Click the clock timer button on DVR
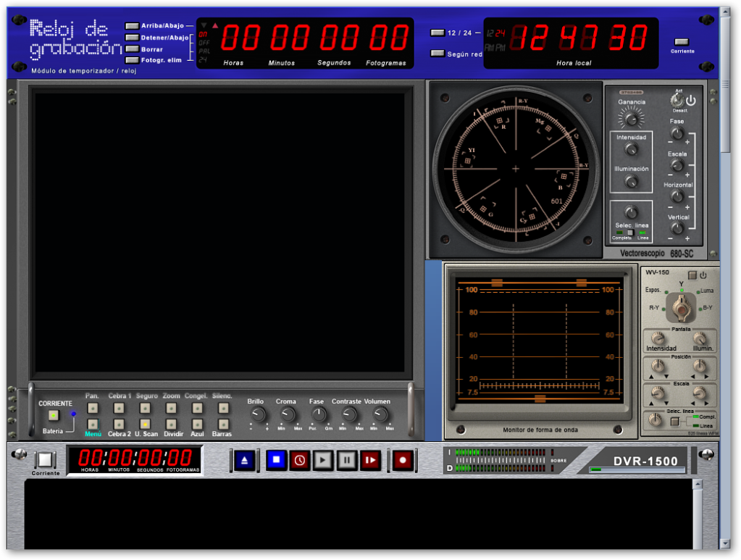The height and width of the screenshot is (560, 741). 299,460
